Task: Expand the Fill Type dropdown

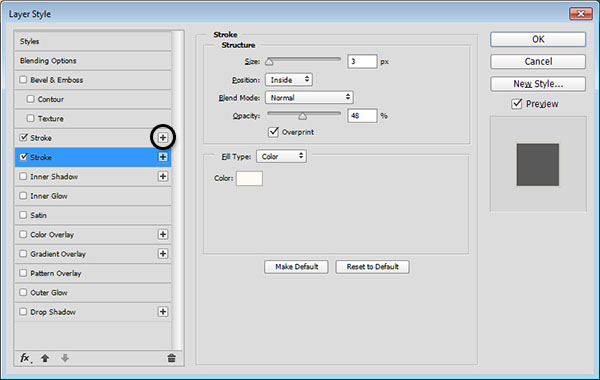Action: pos(281,156)
